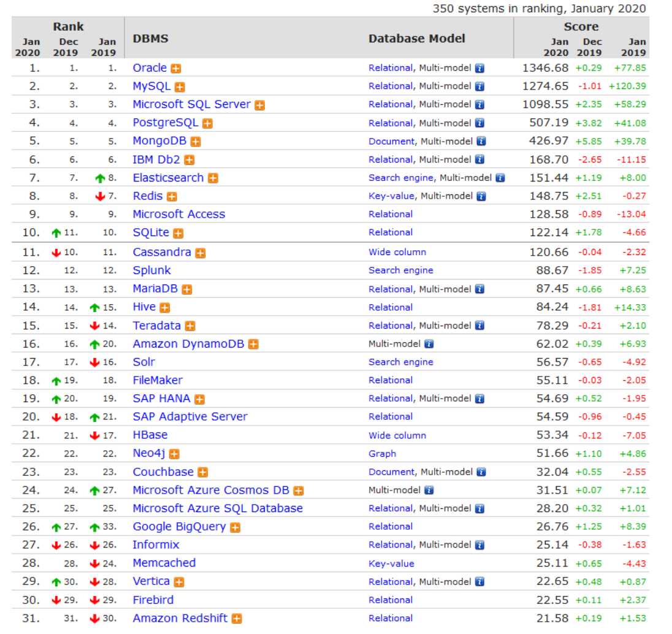Click the multi-model info icon in Vertica row
Screen dimensions: 672x634
pyautogui.click(x=480, y=582)
